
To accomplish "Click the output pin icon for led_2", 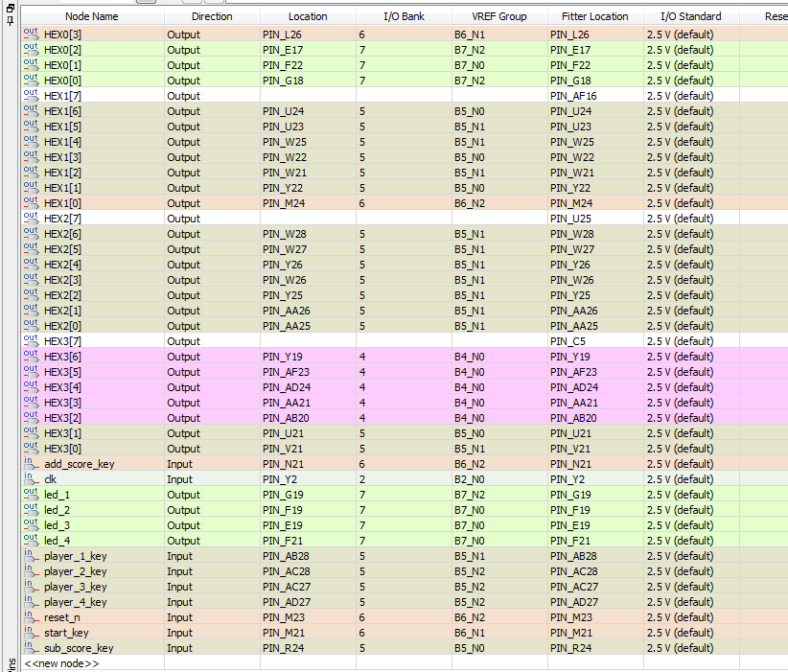I will [31, 509].
